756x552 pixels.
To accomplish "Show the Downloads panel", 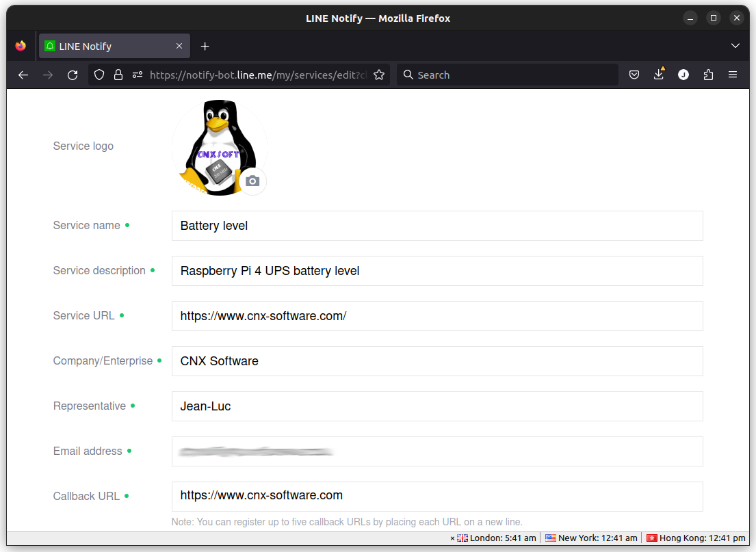I will click(x=659, y=74).
